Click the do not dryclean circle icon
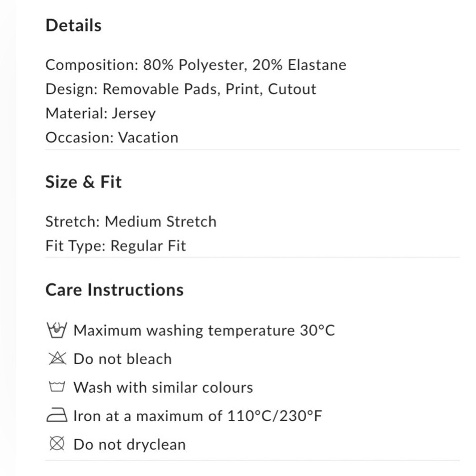The width and height of the screenshot is (476, 476). click(x=57, y=444)
